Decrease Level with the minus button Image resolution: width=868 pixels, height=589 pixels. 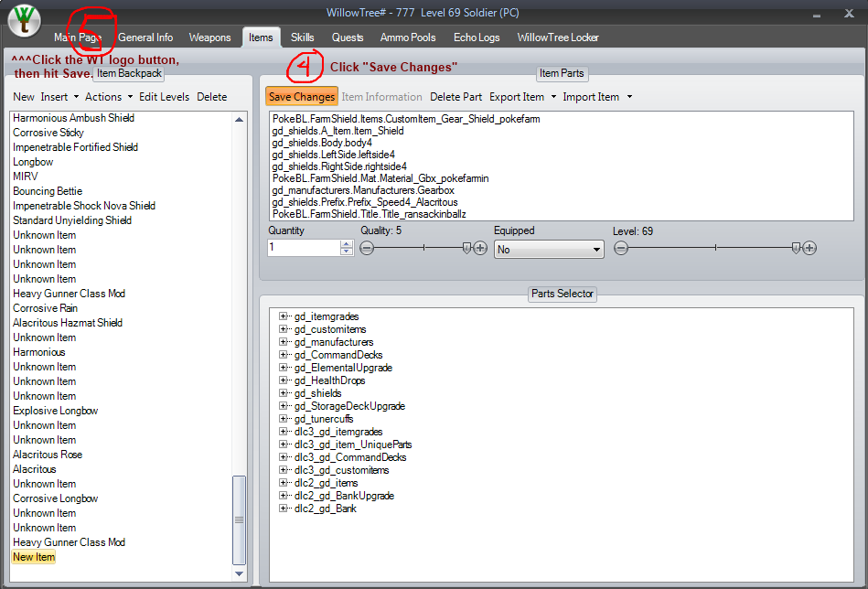coord(621,249)
